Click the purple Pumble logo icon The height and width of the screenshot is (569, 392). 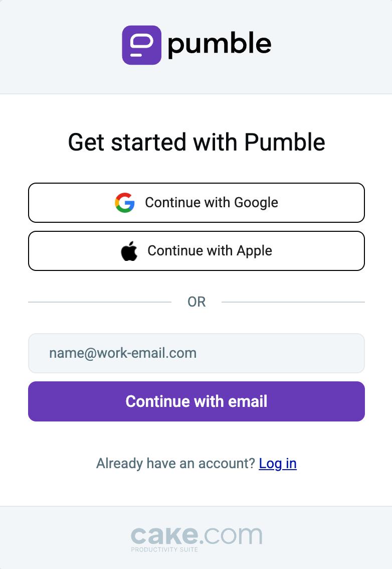point(141,45)
